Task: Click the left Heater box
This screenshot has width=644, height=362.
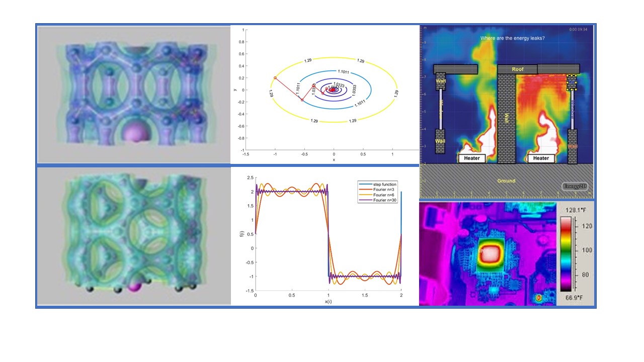Action: [472, 158]
